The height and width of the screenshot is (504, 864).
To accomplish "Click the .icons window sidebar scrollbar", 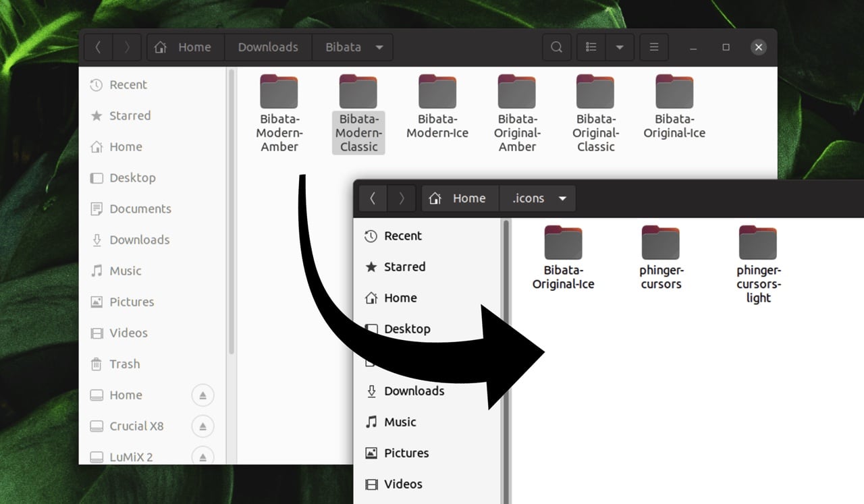I will click(x=506, y=361).
